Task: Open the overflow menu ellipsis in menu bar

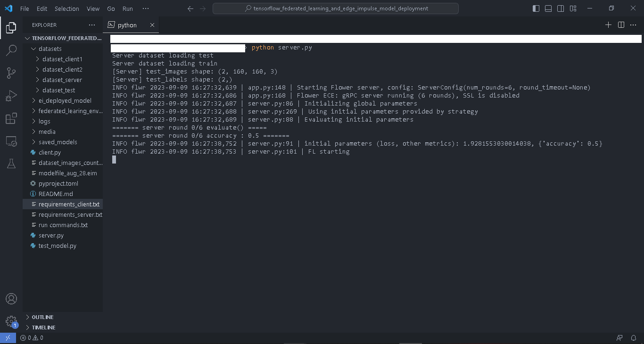Action: pyautogui.click(x=146, y=8)
